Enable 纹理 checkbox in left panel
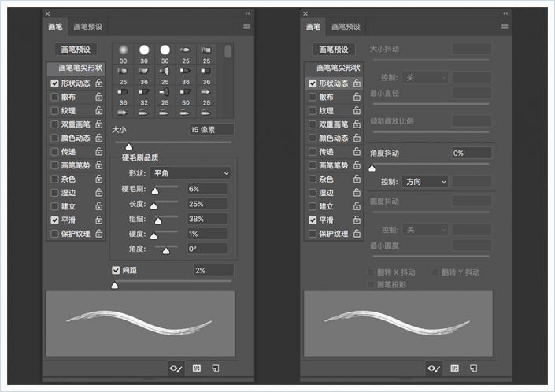The height and width of the screenshot is (392, 555). pos(54,111)
